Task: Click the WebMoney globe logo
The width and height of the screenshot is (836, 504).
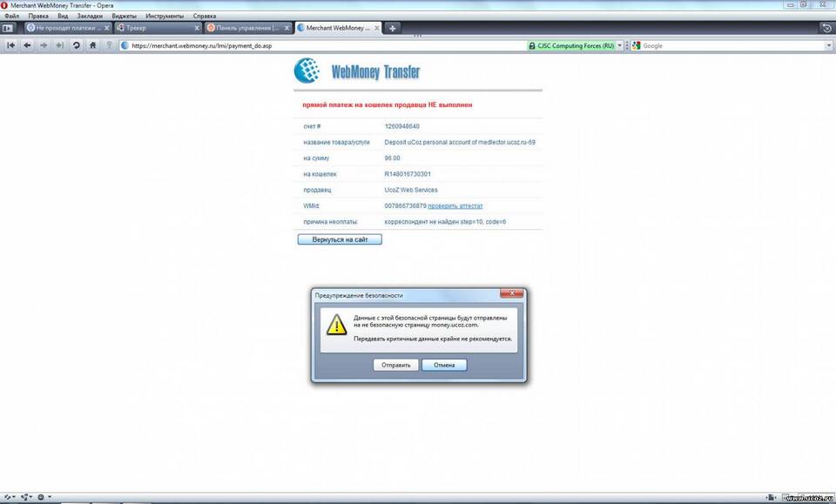Action: (x=307, y=71)
